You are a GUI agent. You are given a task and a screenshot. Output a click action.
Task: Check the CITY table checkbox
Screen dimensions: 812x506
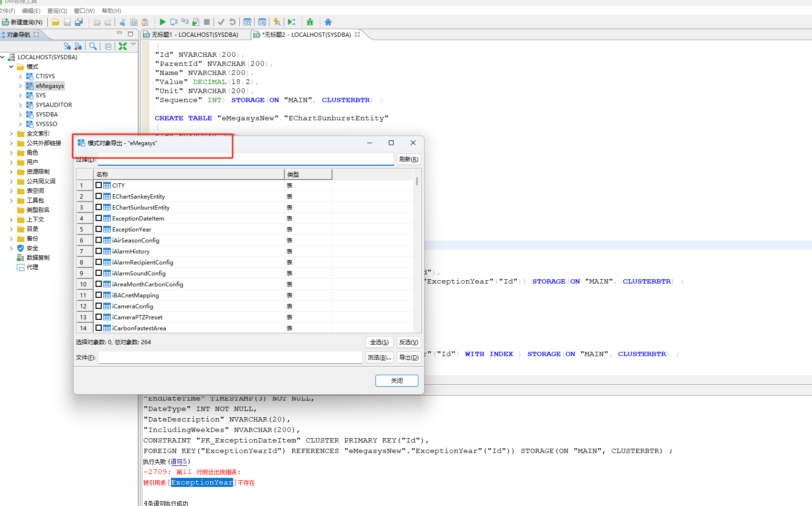98,185
